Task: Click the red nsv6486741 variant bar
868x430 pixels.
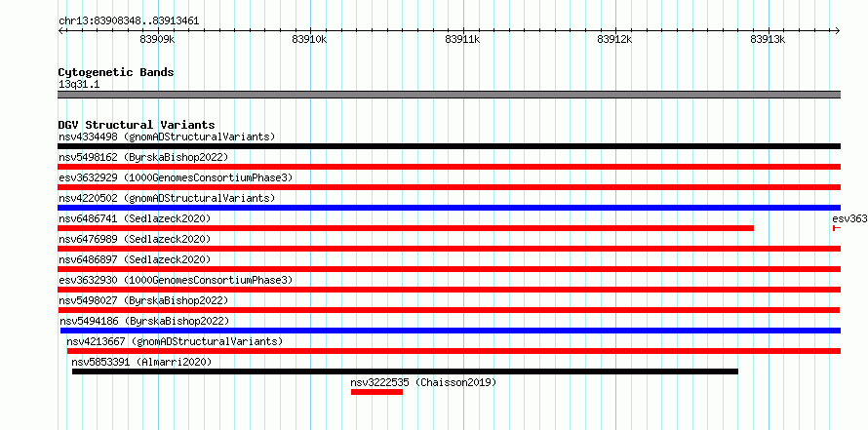Action: (x=406, y=228)
